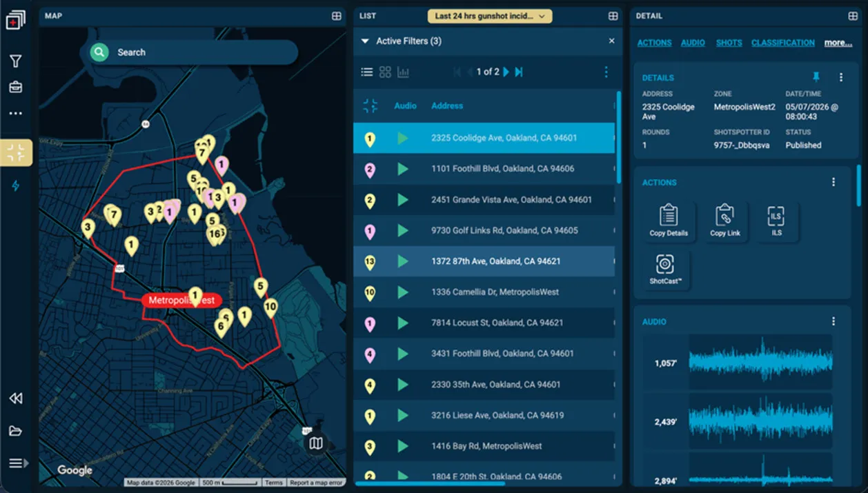The image size is (868, 493).
Task: Open list toolbar vertical dots menu
Action: click(606, 72)
